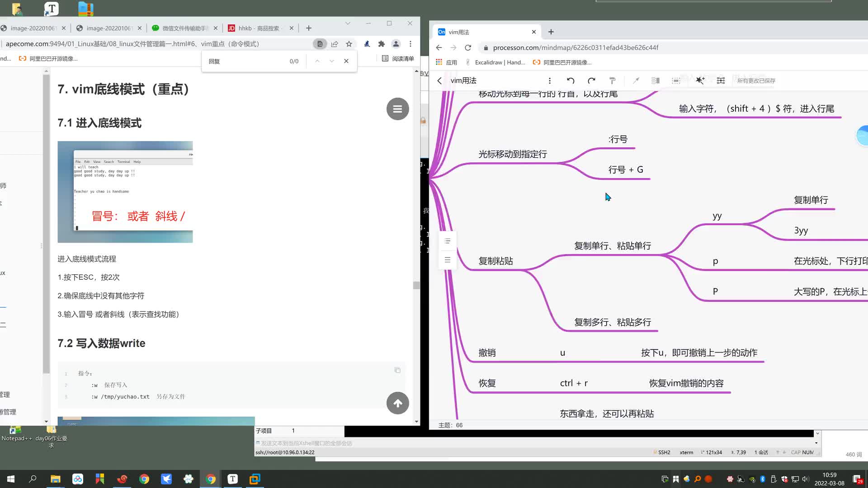The height and width of the screenshot is (488, 868).
Task: Click the profile avatar in left Chrome toolbar
Action: click(x=396, y=44)
